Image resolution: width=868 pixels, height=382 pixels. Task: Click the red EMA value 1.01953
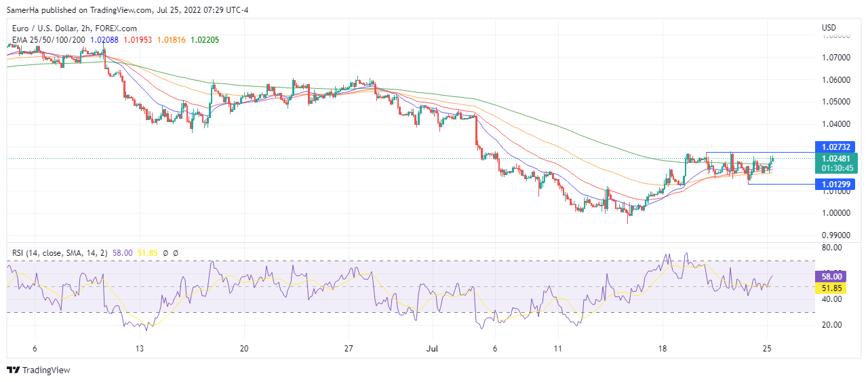click(x=138, y=40)
